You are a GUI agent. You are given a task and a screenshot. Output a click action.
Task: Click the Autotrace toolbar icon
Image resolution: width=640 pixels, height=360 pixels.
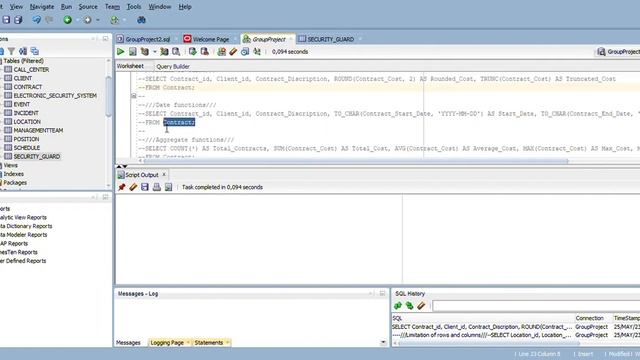(x=164, y=51)
